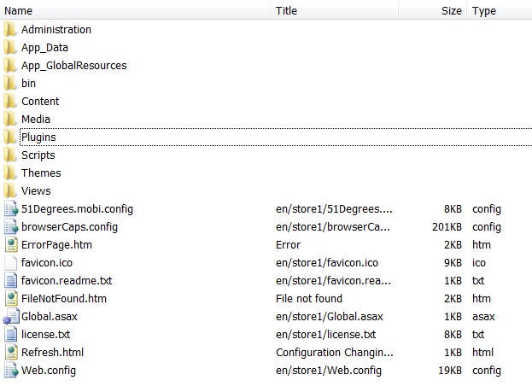Select the Global.asax gear file icon
Screen dimensions: 532x392
11,316
